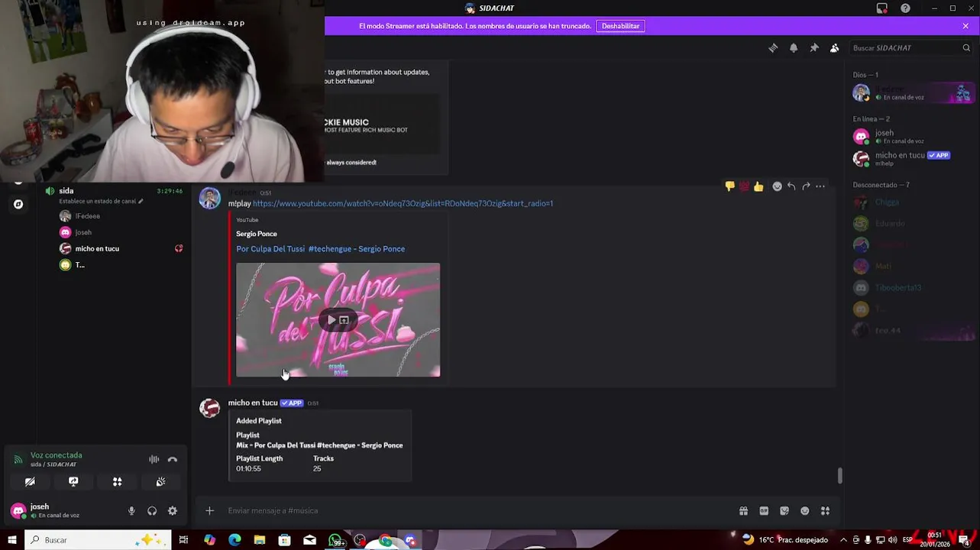Forward the m!play message
Viewport: 980px width, 550px height.
pyautogui.click(x=806, y=186)
